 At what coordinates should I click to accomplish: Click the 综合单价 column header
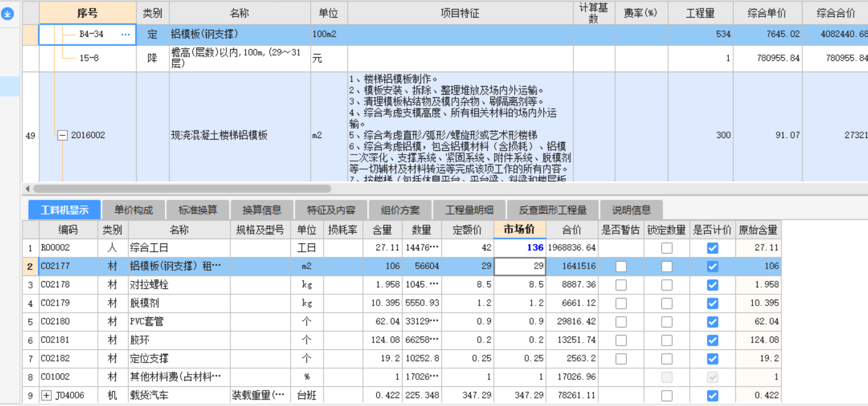(x=767, y=13)
